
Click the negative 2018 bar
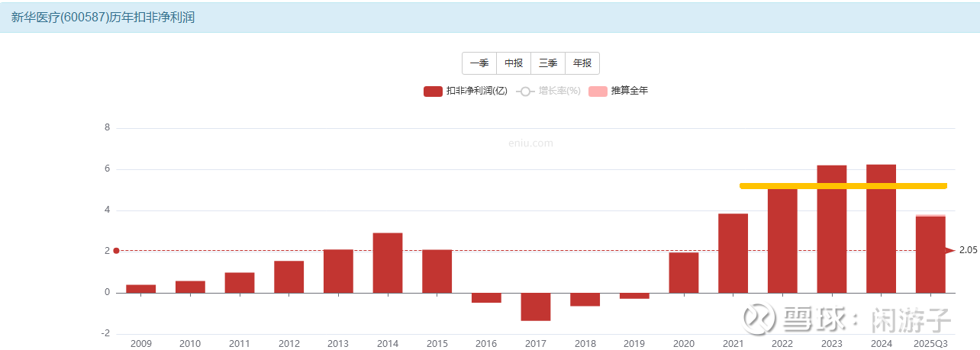click(585, 300)
